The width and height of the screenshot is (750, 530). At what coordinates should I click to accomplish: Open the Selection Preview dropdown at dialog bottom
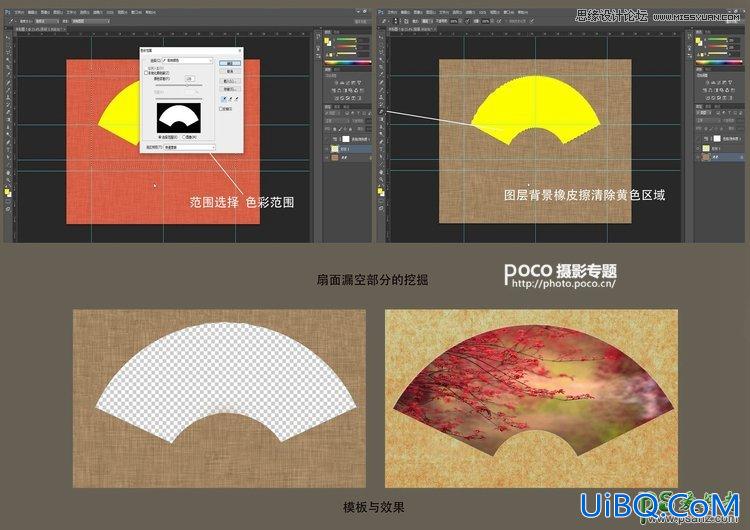coord(189,147)
